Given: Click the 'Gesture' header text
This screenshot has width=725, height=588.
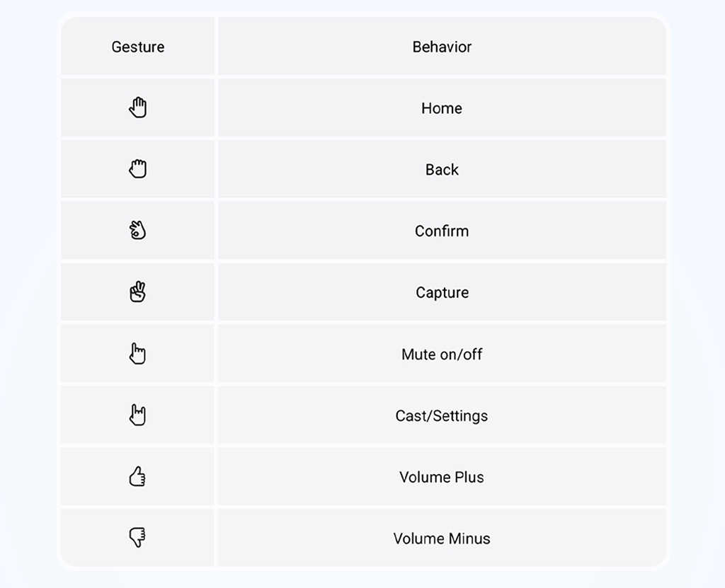Looking at the screenshot, I should (x=138, y=47).
